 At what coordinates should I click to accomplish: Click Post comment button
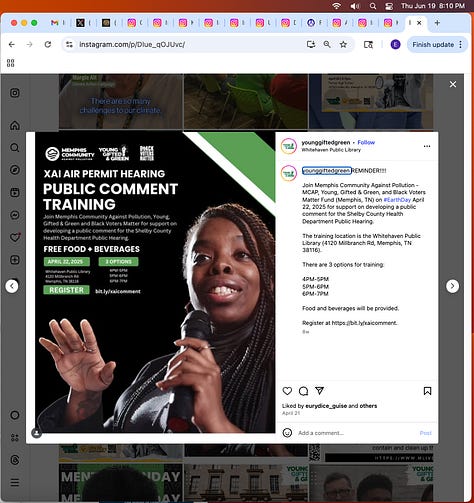click(425, 433)
